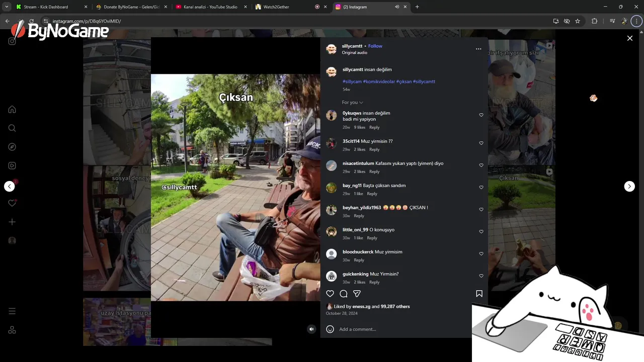Reply to guickenking's comment

point(374,282)
